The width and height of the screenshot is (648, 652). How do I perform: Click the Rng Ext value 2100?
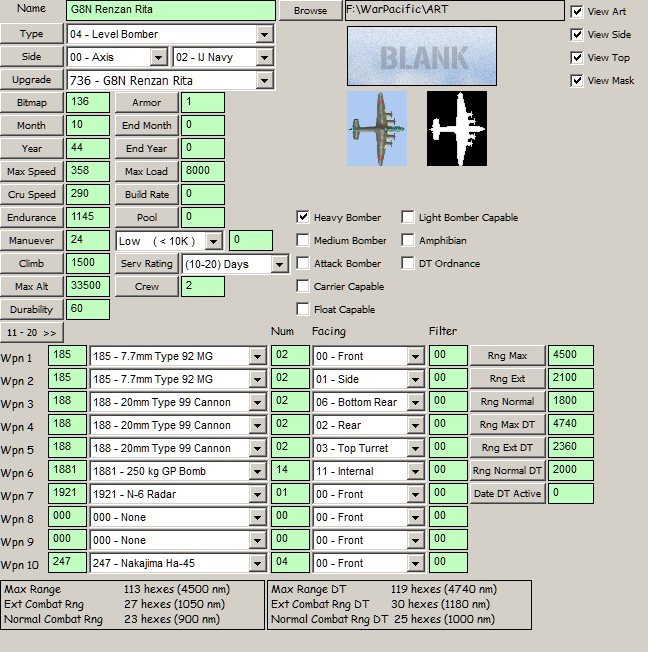[571, 378]
